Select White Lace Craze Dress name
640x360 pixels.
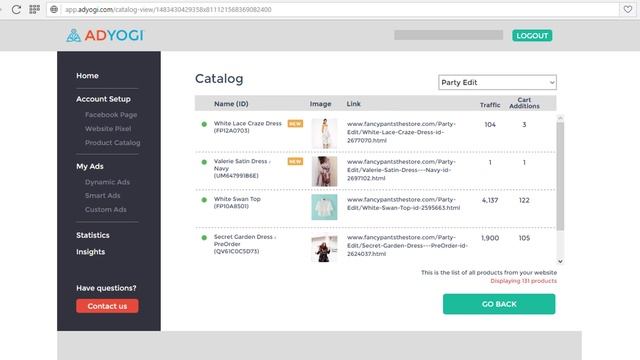click(x=248, y=123)
